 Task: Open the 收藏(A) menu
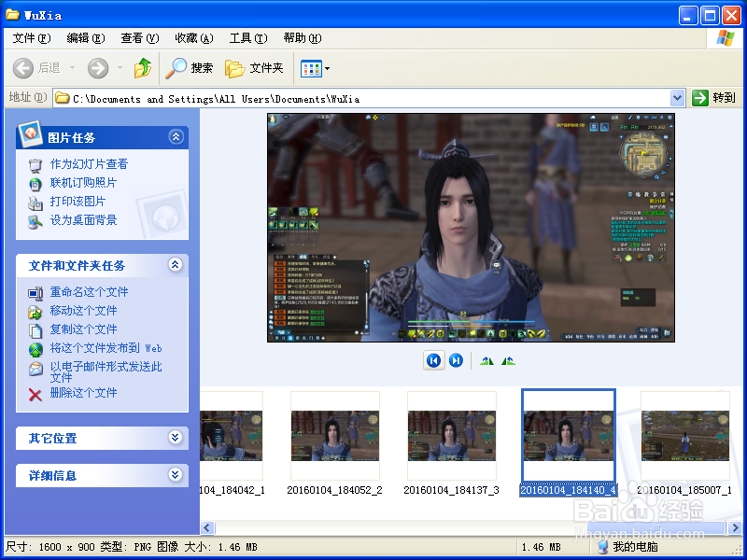(x=194, y=38)
